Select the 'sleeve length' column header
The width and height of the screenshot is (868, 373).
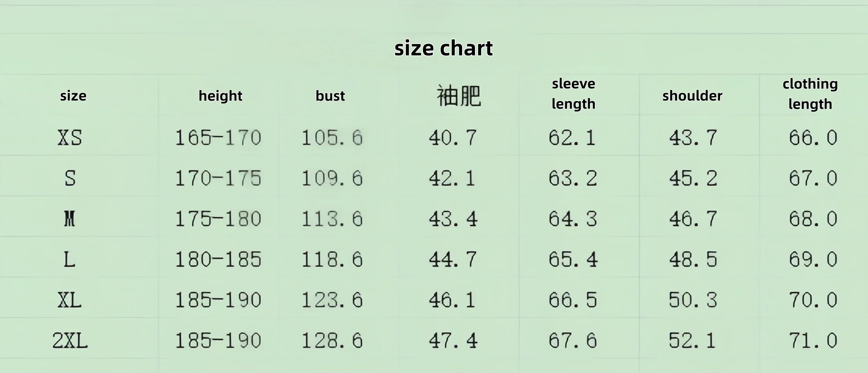(573, 94)
